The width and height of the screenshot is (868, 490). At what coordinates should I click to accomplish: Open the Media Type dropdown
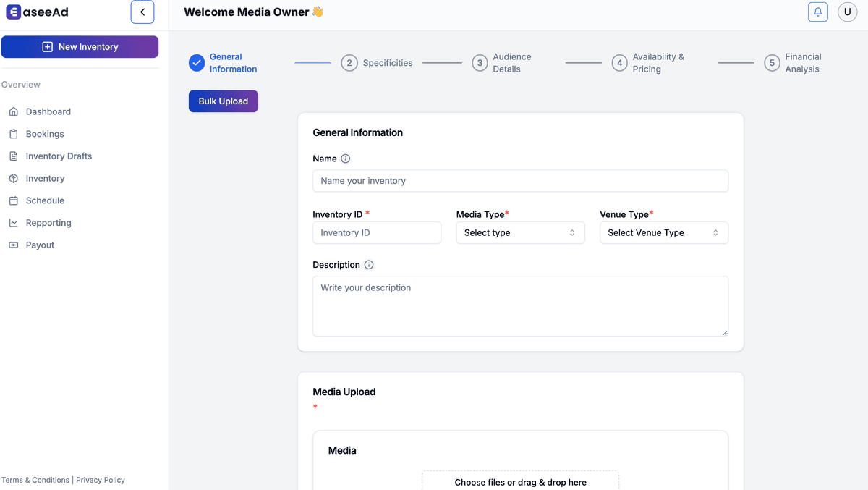[520, 233]
